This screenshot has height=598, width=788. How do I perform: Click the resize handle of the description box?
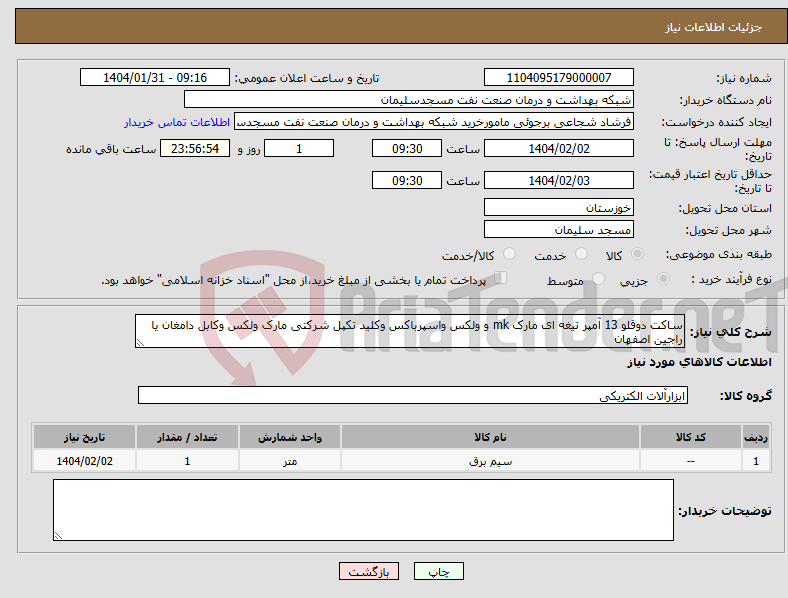coord(140,343)
